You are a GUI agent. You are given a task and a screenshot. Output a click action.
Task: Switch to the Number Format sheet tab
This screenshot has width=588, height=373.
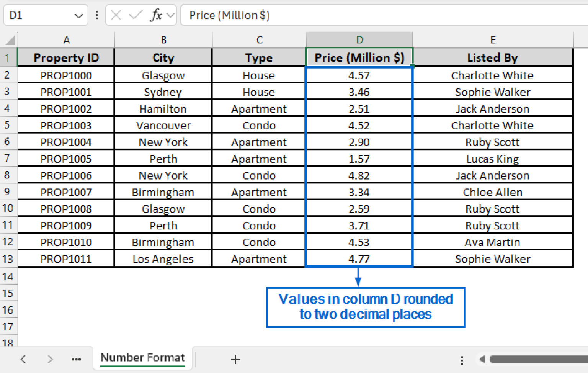[142, 357]
